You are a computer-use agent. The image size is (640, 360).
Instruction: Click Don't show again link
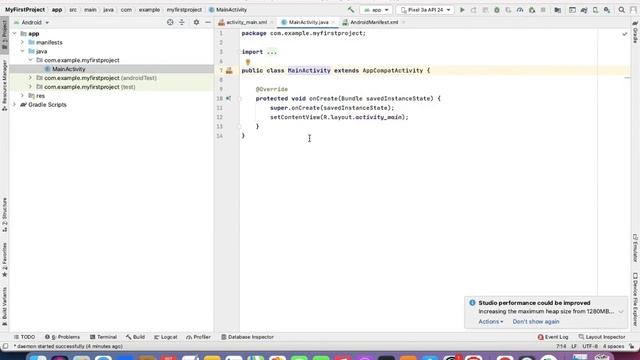(536, 322)
